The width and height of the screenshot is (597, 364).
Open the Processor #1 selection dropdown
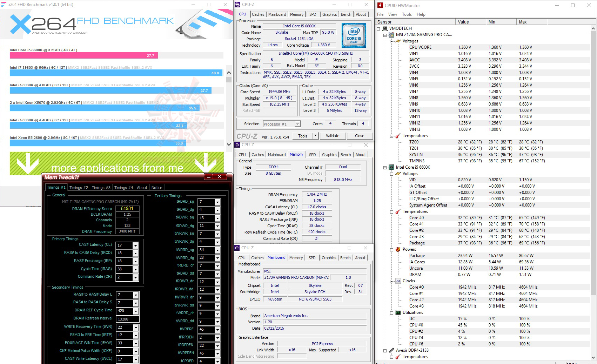pyautogui.click(x=297, y=124)
